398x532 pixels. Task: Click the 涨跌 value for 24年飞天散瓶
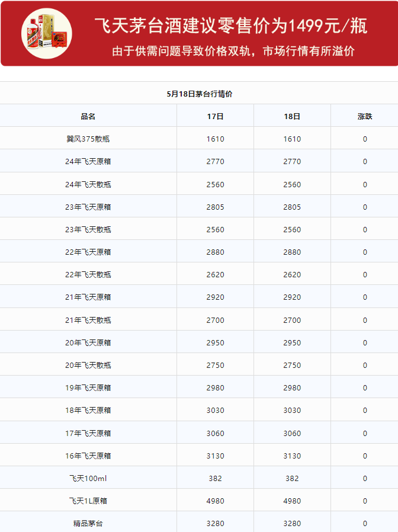point(365,185)
